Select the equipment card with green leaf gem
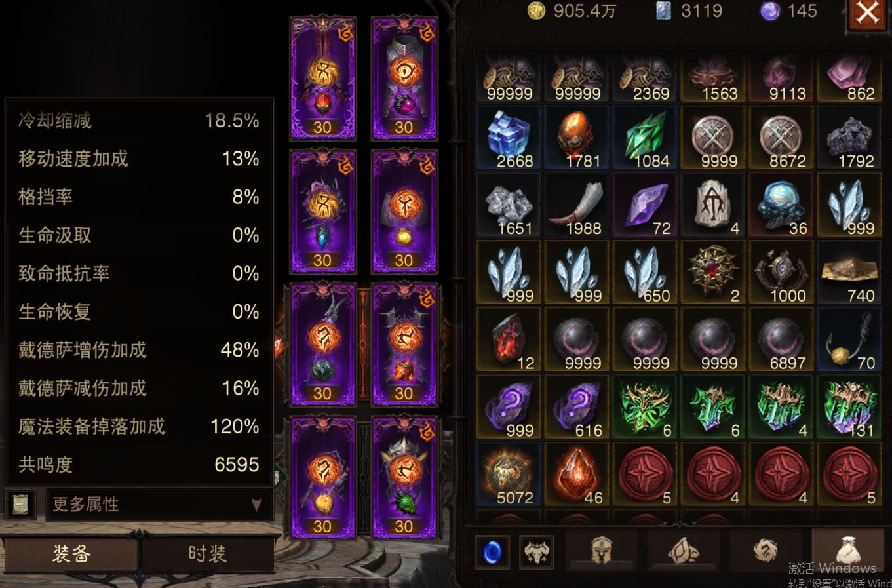This screenshot has height=588, width=892. tap(404, 477)
